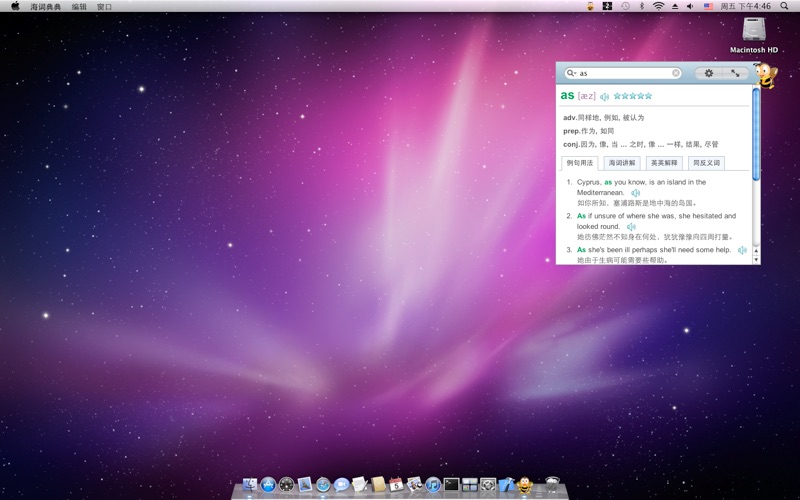Open Preview from the Dock
Viewport: 800px width, 500px height.
coord(415,484)
